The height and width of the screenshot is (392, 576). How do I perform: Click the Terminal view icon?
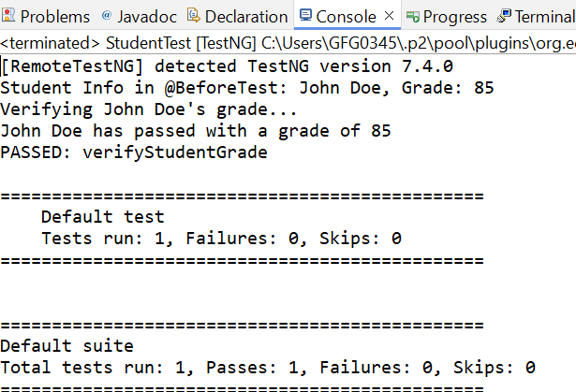505,16
